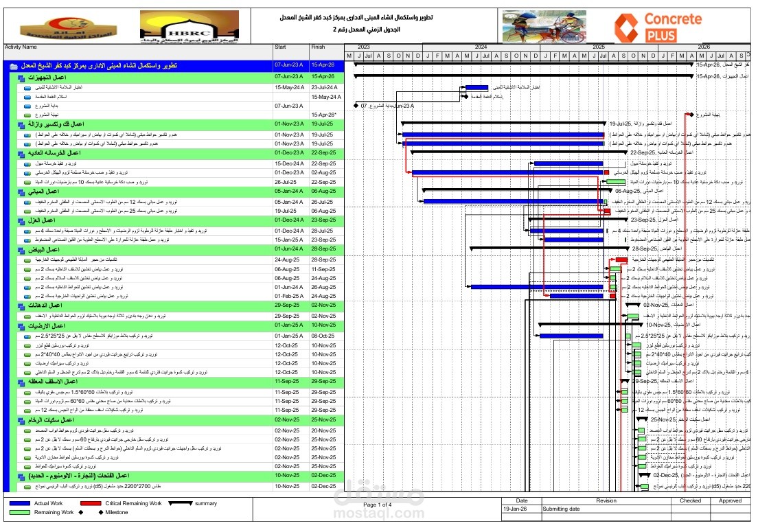
Task: Click the blue Actual Work legend swatch
Action: (20, 503)
